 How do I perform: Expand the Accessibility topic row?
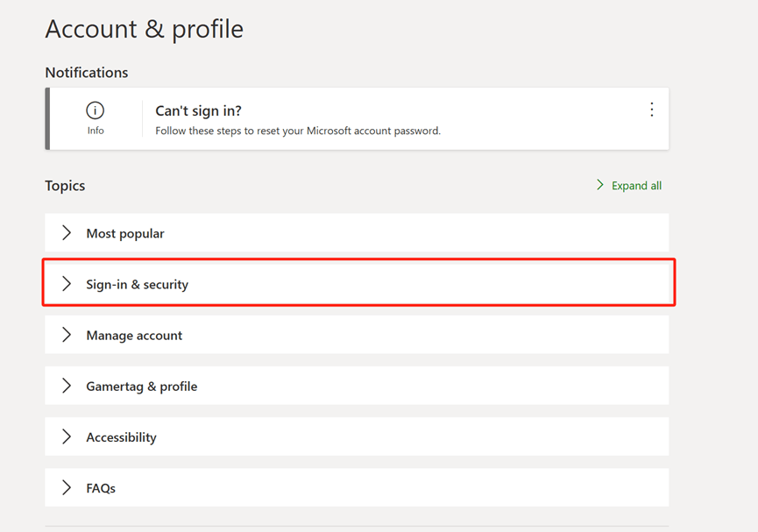357,436
